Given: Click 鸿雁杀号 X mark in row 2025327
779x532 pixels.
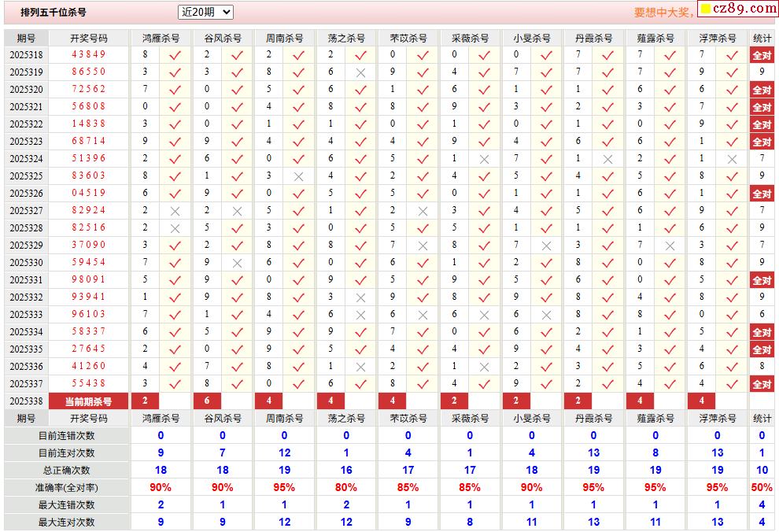Looking at the screenshot, I should tap(175, 211).
